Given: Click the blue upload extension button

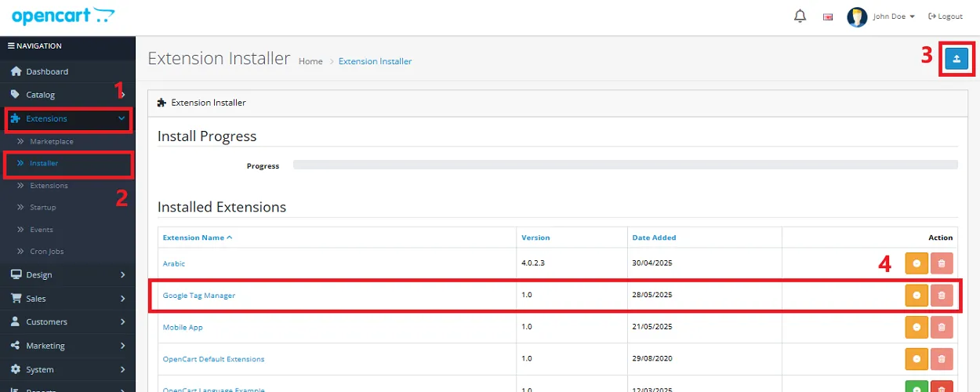Looking at the screenshot, I should tap(956, 59).
